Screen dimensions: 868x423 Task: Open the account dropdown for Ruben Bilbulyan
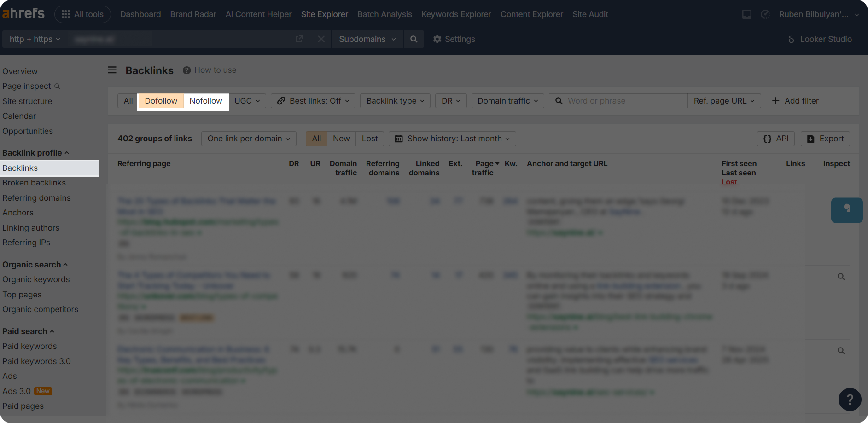tap(819, 14)
